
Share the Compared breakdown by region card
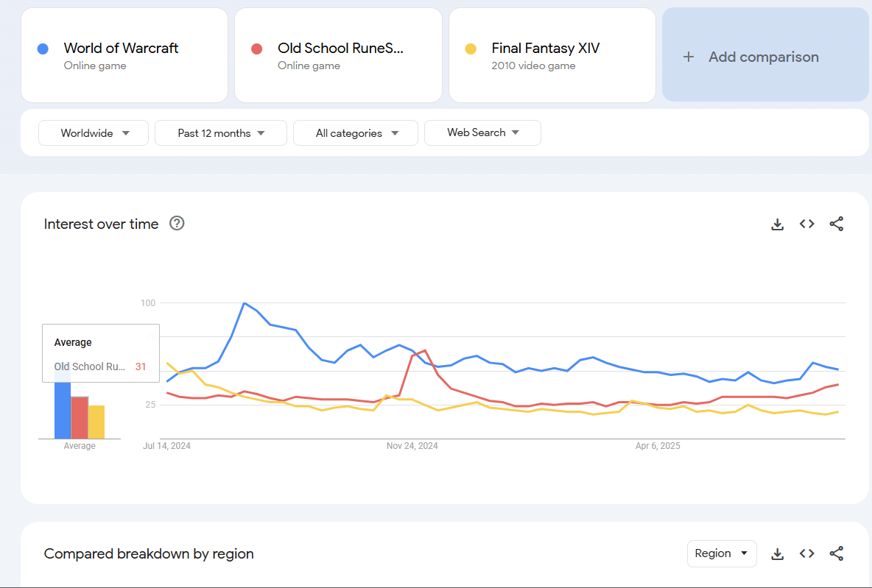click(837, 553)
